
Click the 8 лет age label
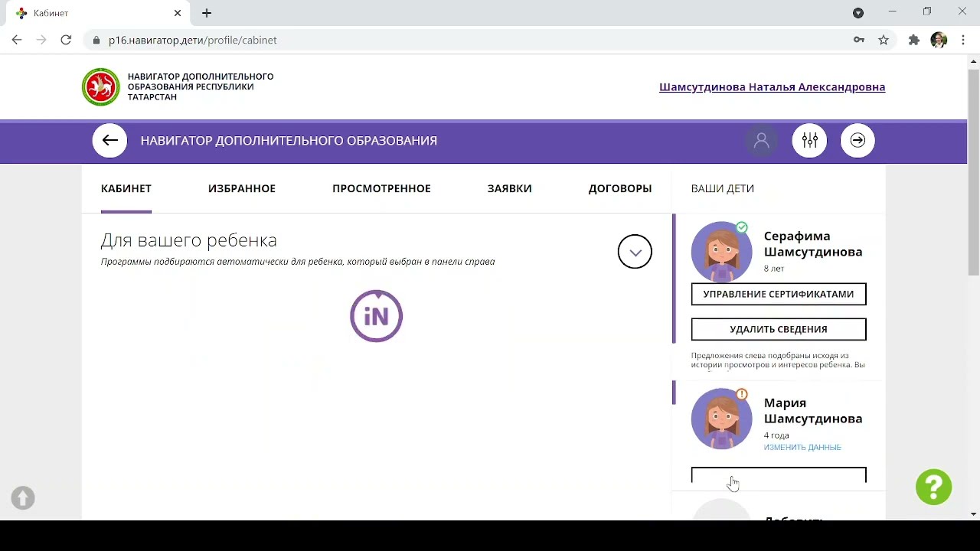point(774,269)
